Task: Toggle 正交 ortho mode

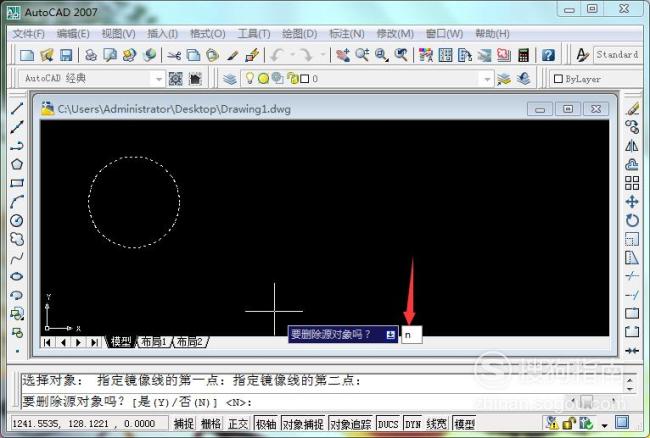Action: [x=238, y=423]
